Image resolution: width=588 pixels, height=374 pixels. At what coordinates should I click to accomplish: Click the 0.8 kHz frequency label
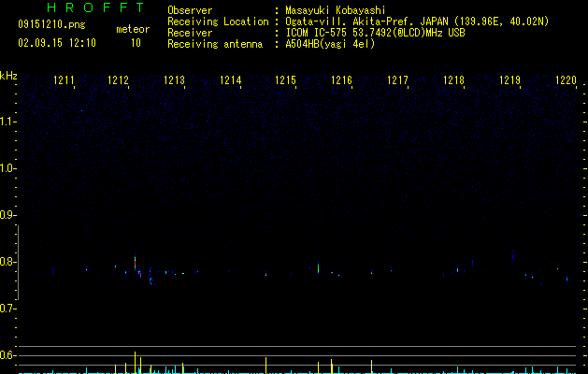coord(7,262)
